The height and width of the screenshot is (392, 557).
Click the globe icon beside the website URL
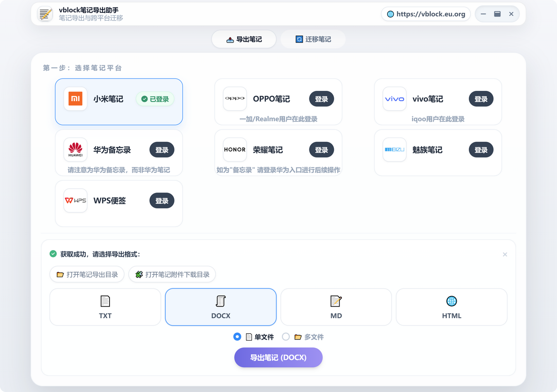pyautogui.click(x=391, y=14)
